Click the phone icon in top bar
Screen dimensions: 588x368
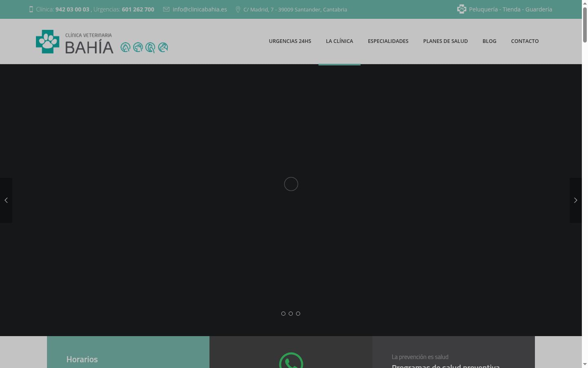pos(31,9)
